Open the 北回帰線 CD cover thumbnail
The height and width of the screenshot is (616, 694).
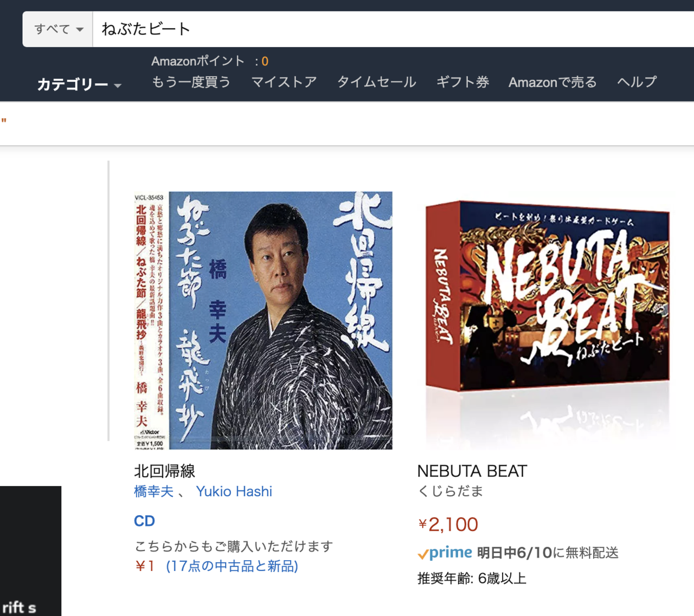pyautogui.click(x=263, y=320)
